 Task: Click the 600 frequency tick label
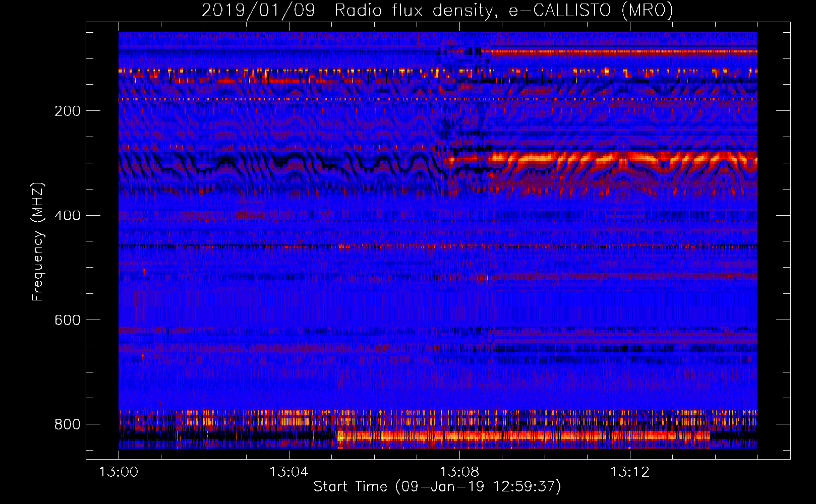[68, 320]
